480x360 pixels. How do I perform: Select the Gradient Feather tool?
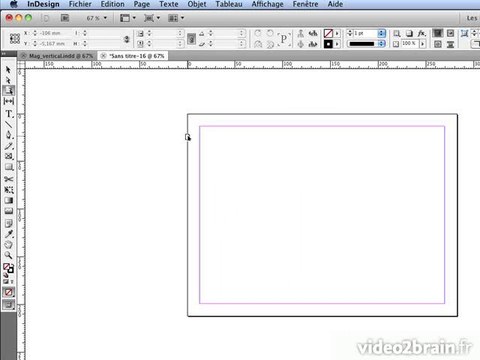click(x=8, y=211)
